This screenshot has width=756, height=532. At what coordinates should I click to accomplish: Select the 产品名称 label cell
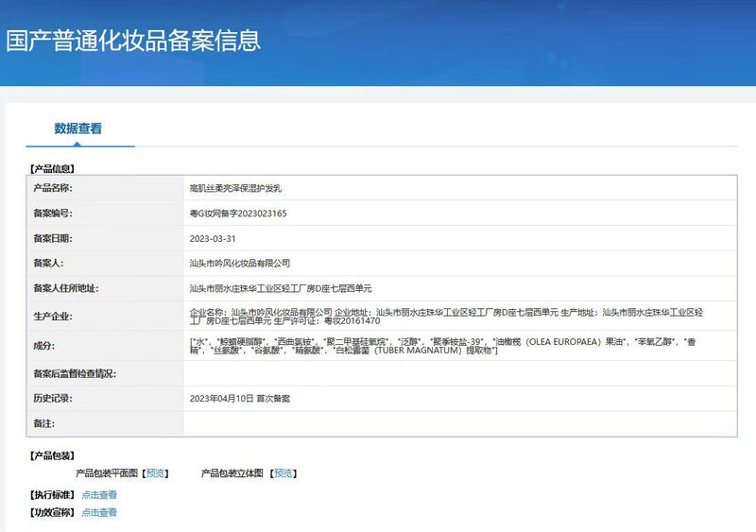tap(105, 188)
